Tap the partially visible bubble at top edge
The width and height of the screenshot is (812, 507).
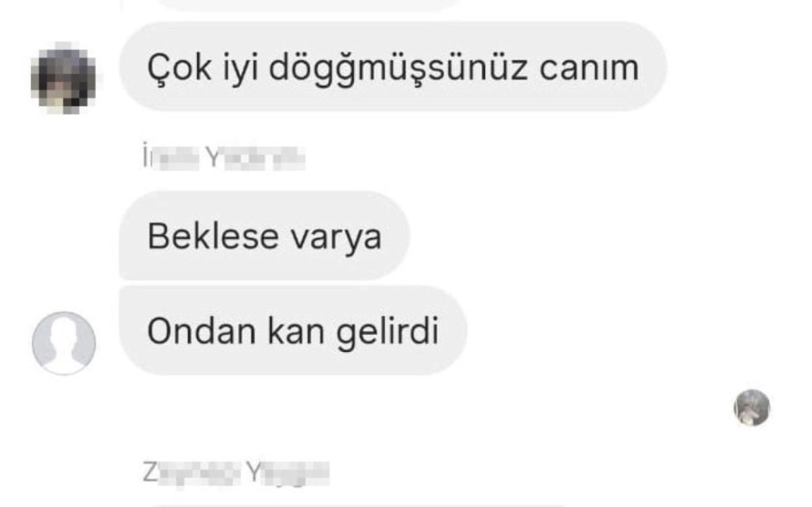point(311,4)
